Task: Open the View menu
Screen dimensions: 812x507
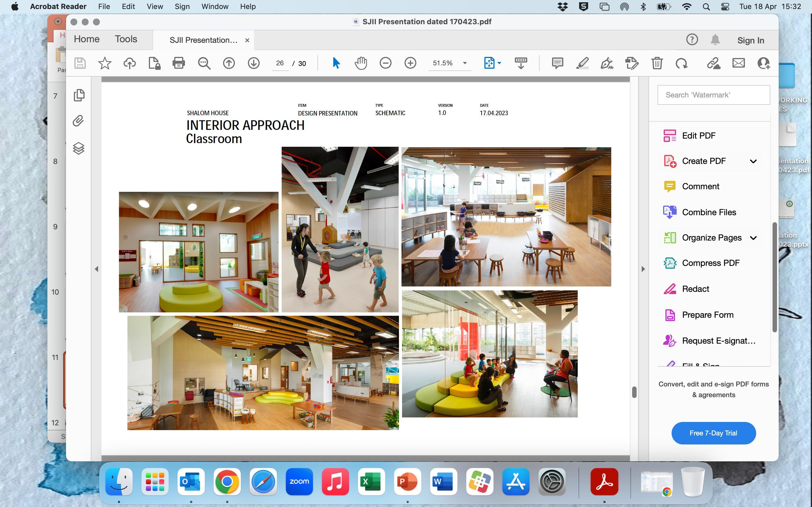Action: pos(155,7)
